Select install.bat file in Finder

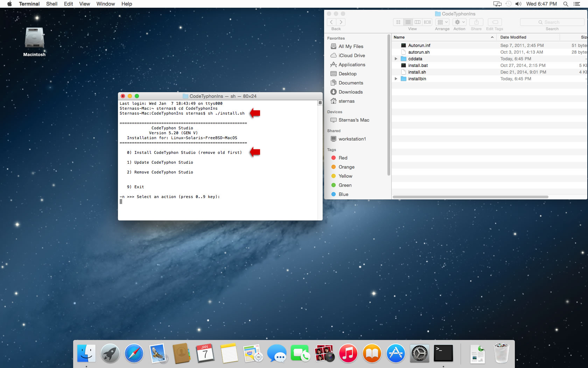(418, 66)
